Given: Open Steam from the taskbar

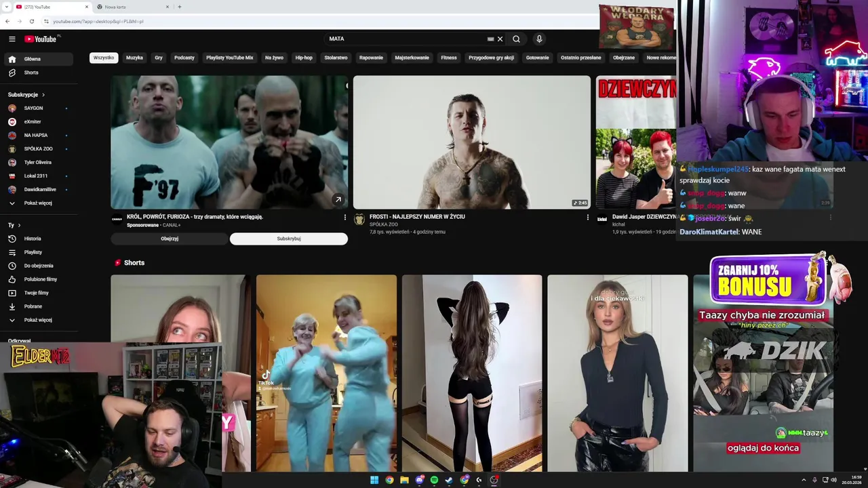Looking at the screenshot, I should (449, 480).
